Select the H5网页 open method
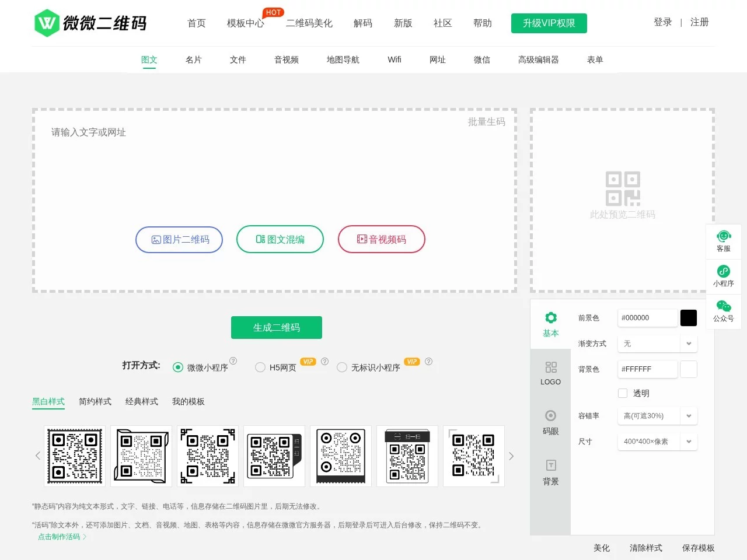747x560 pixels. pos(260,367)
